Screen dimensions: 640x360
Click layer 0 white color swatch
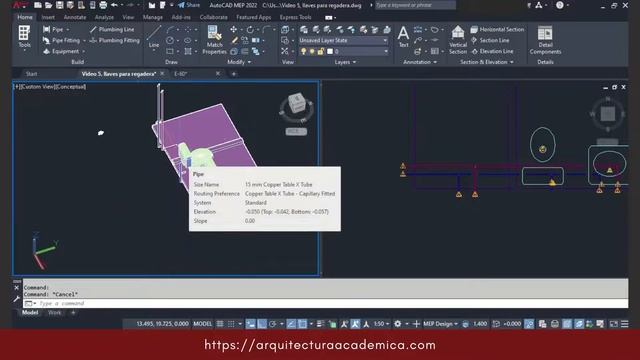point(330,51)
